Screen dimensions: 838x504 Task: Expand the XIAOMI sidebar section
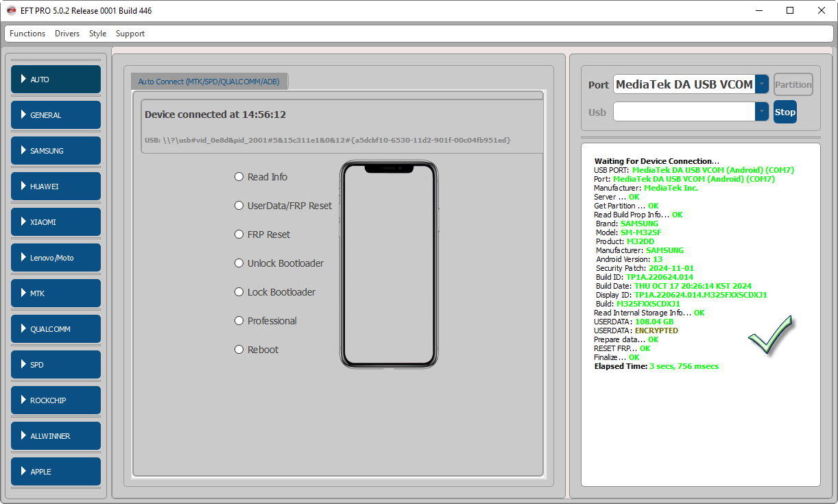point(56,222)
